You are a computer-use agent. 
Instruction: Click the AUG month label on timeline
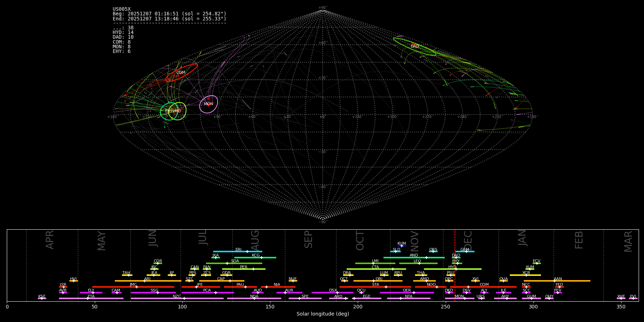click(x=255, y=240)
